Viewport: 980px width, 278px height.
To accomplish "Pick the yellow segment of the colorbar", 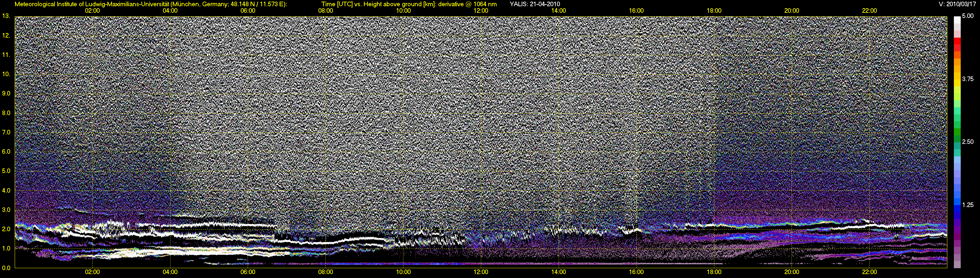I will point(957,83).
